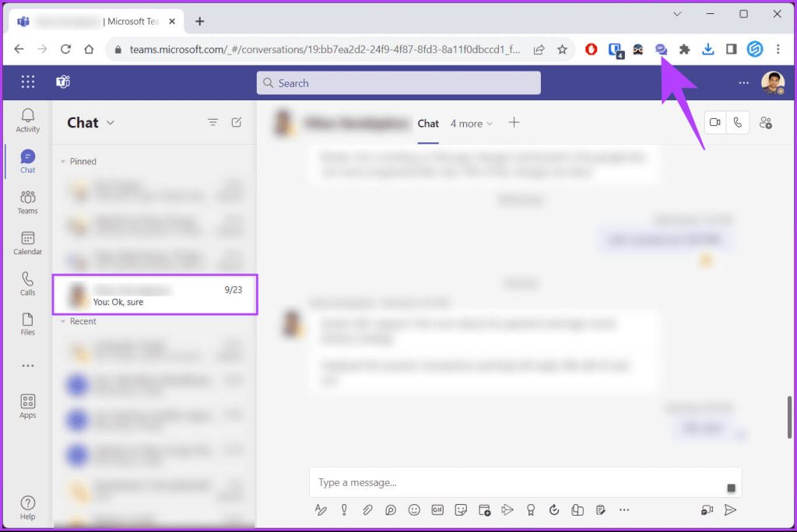Open more compose options ellipsis
The width and height of the screenshot is (797, 532).
click(x=624, y=509)
